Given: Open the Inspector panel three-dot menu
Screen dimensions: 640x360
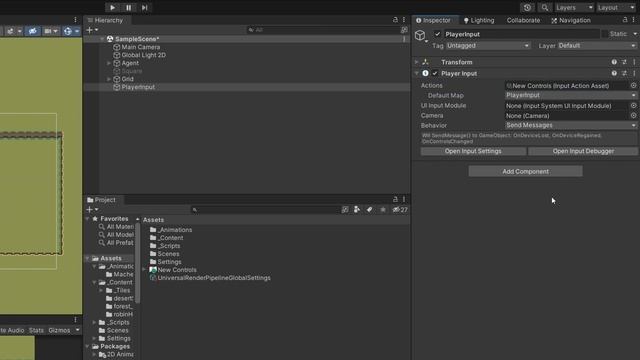Looking at the screenshot, I should point(634,20).
